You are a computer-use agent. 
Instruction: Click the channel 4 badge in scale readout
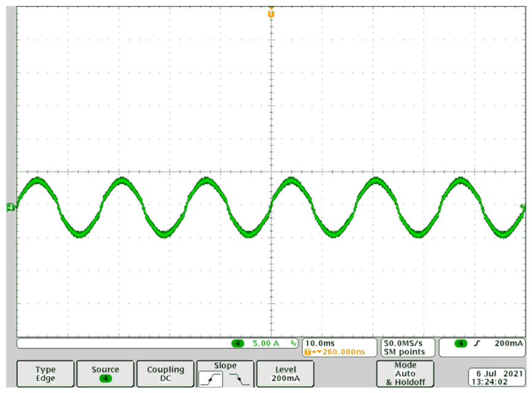[238, 343]
